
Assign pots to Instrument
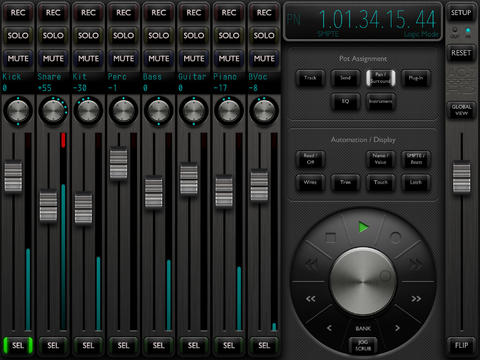(x=381, y=101)
